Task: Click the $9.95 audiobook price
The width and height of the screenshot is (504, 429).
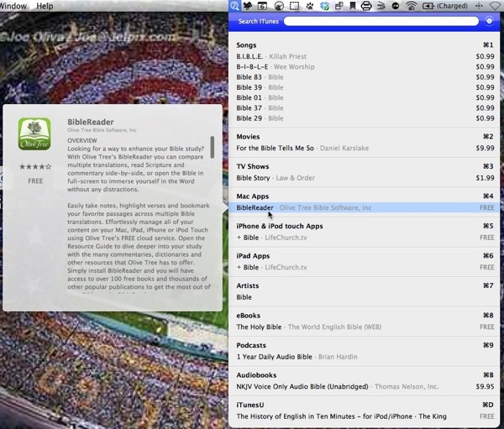Action: pos(485,386)
